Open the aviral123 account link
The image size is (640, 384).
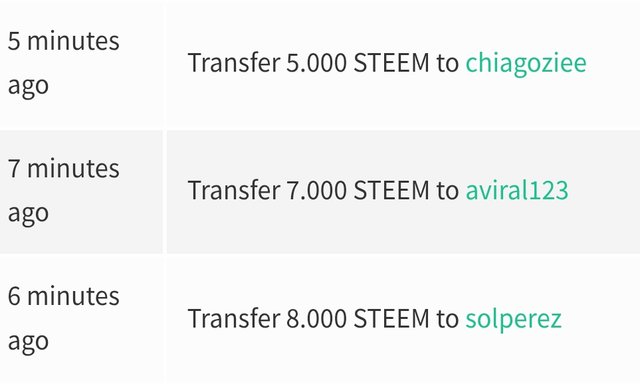(x=517, y=191)
